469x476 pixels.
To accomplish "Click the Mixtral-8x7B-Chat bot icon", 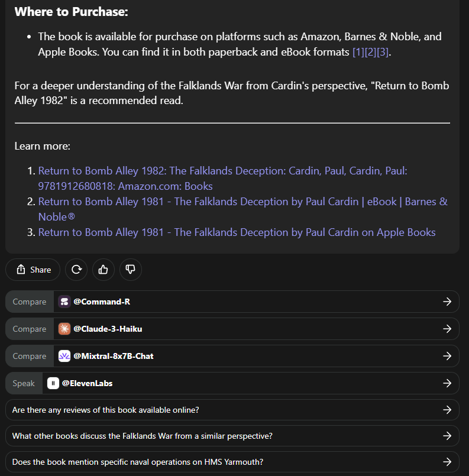I will (x=64, y=356).
